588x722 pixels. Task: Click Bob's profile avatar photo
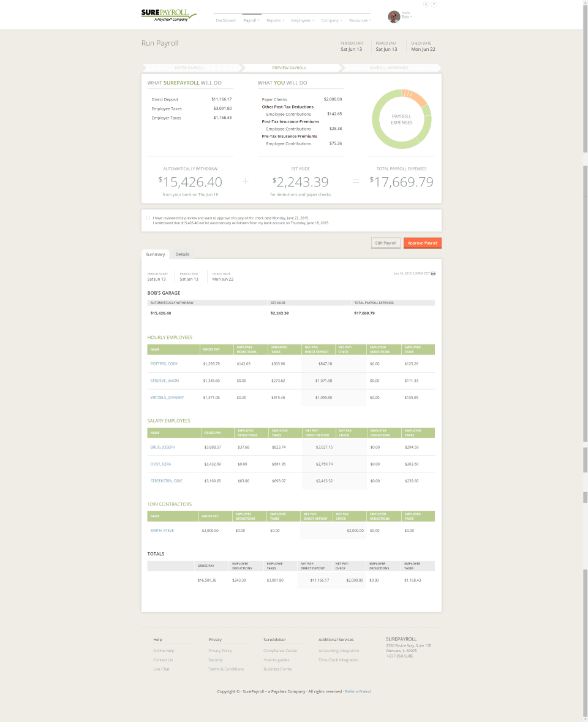pos(394,17)
